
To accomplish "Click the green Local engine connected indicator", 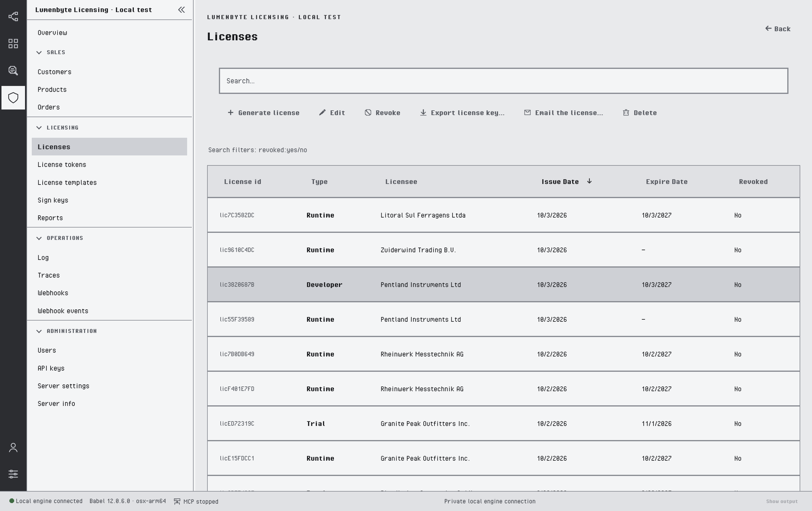I will click(x=12, y=501).
